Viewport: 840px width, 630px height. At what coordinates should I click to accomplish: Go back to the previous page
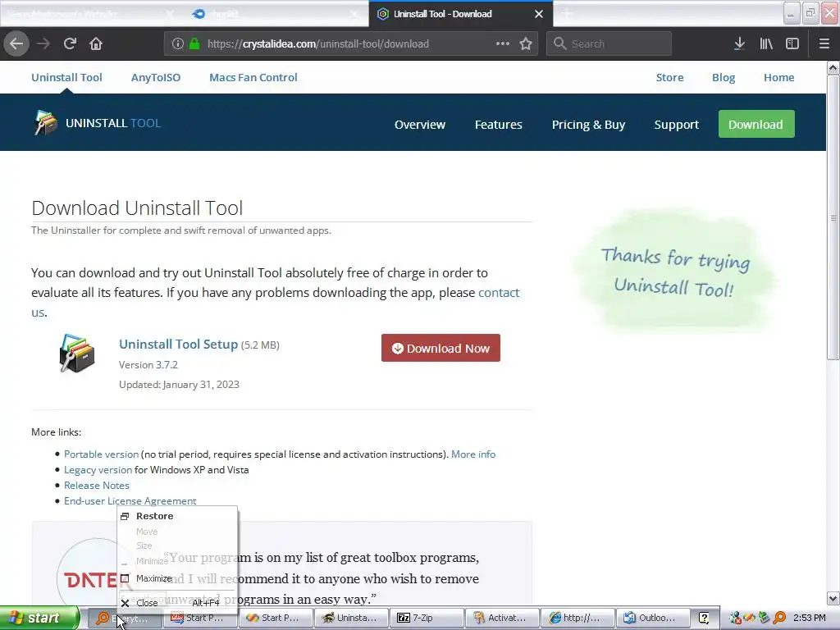pyautogui.click(x=16, y=43)
